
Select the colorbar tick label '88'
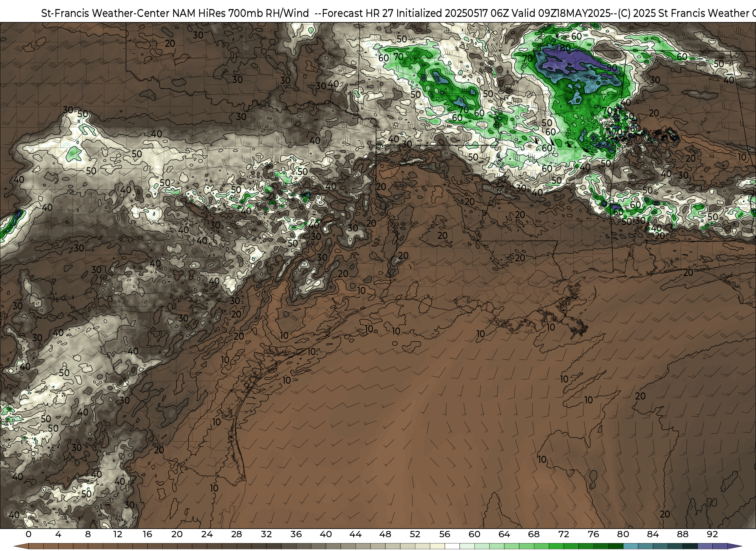[x=682, y=534]
